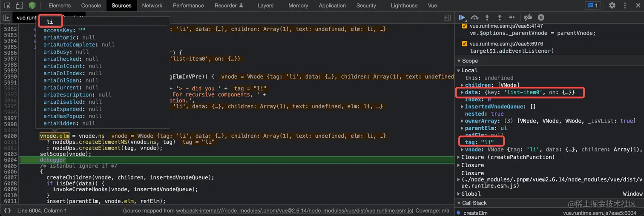Image resolution: width=644 pixels, height=216 pixels.
Task: Toggle the device toolbar icon
Action: click(19, 6)
